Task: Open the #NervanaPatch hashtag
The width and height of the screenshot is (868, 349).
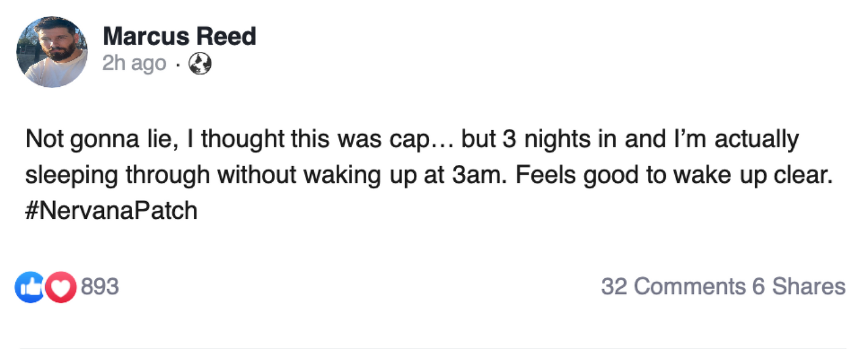Action: pos(111,211)
